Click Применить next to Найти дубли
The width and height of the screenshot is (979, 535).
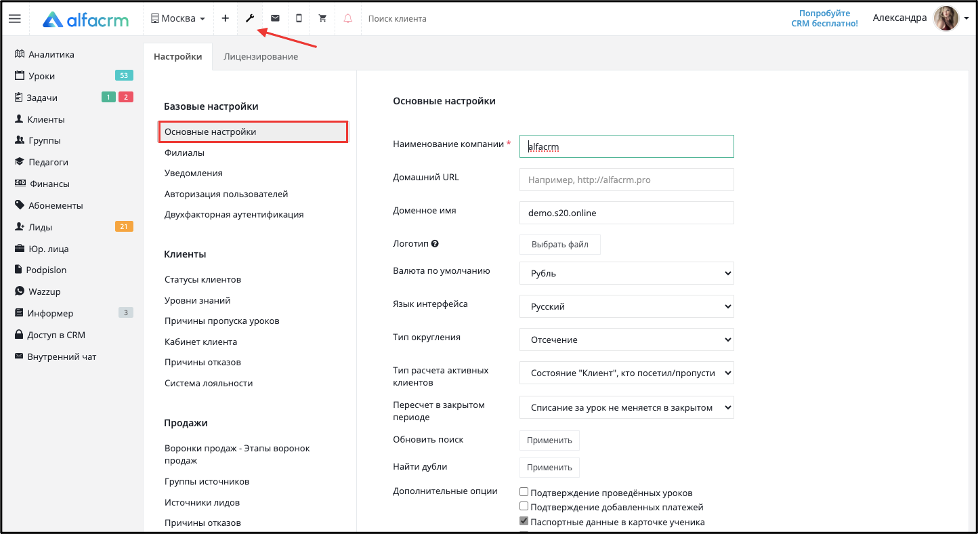click(549, 467)
